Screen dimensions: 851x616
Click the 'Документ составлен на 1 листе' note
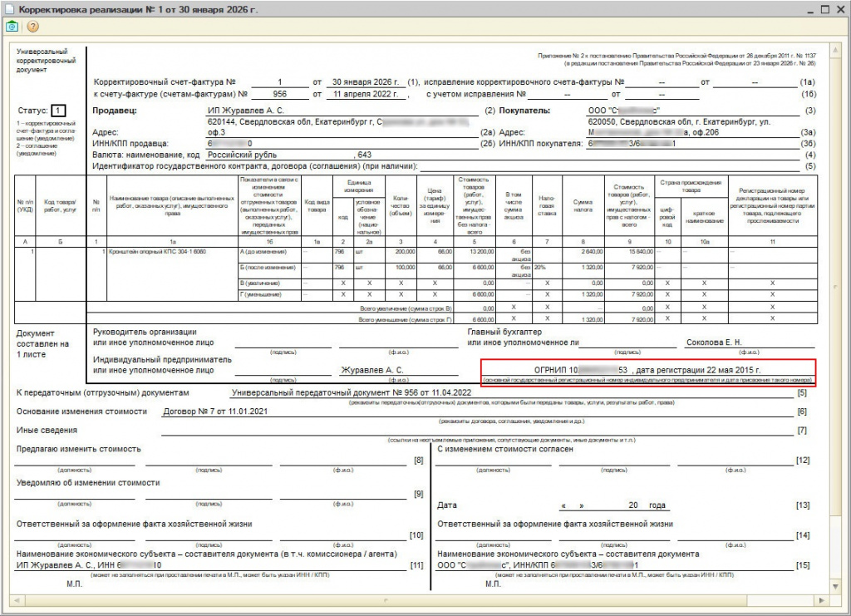pos(43,343)
